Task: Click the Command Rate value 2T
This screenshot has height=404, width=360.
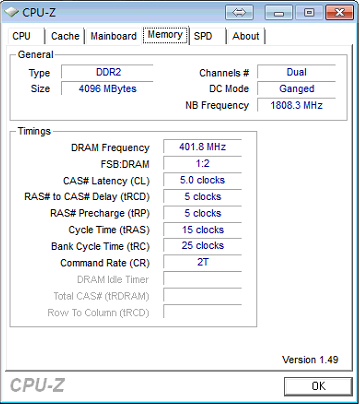Action: point(202,262)
